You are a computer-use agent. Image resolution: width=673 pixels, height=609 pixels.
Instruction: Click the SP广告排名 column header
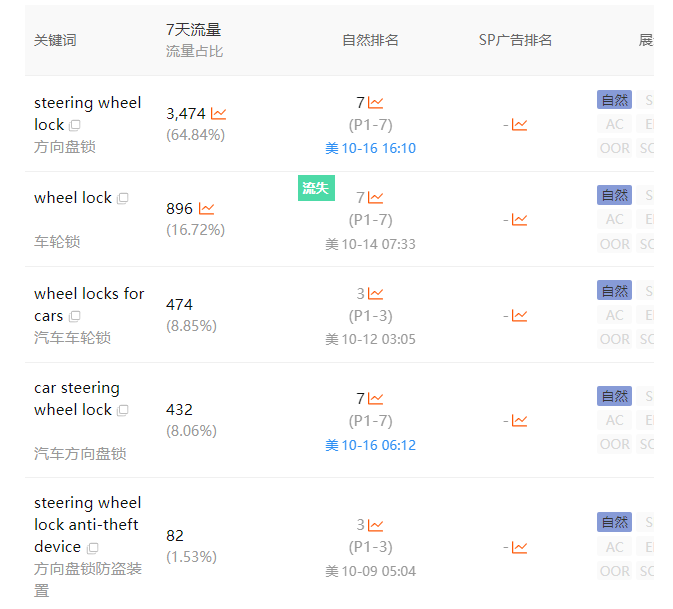[515, 40]
